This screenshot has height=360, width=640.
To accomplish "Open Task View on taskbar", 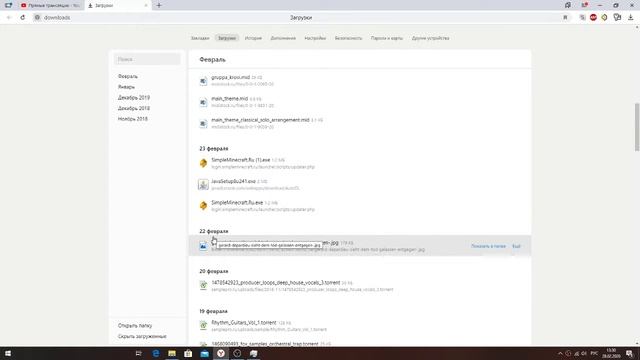I will click(138, 353).
